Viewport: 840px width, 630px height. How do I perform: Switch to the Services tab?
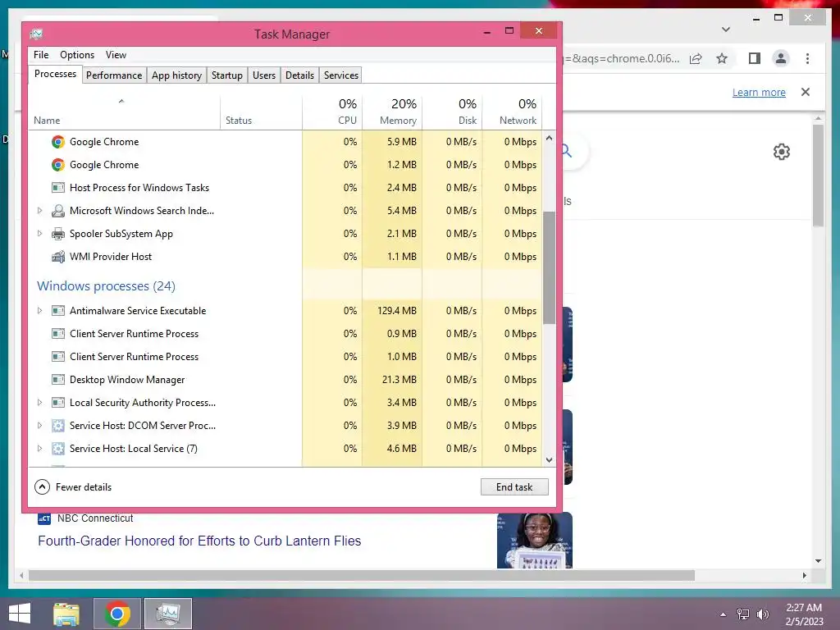coord(340,75)
